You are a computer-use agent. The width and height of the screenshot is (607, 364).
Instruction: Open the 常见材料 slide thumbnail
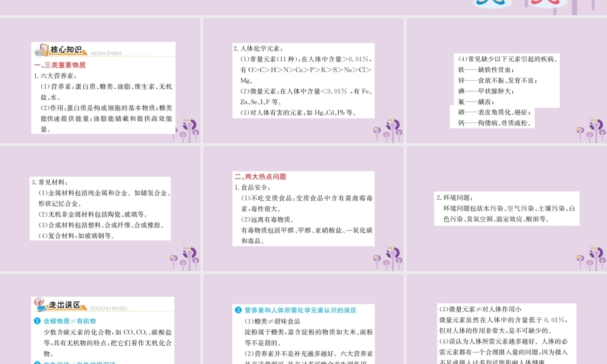click(100, 209)
